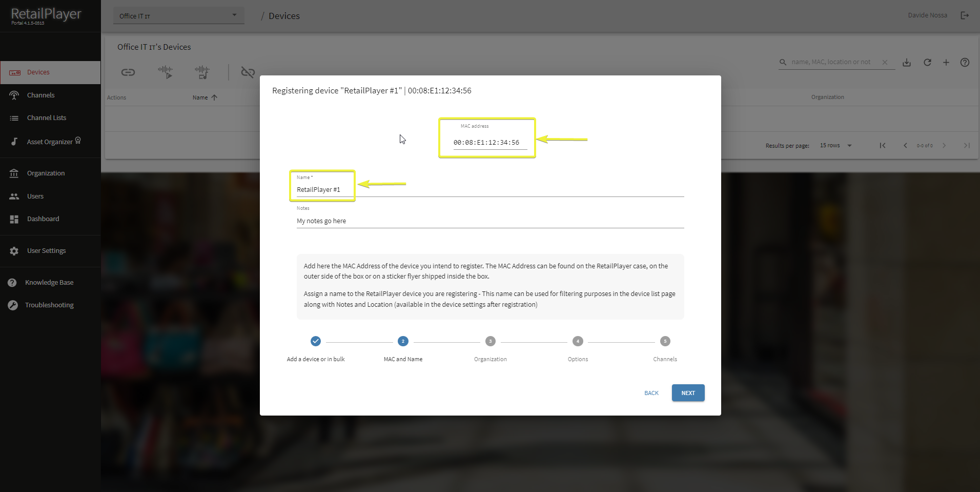
Task: Click the logout icon beside Davide Nossa
Action: pyautogui.click(x=965, y=15)
